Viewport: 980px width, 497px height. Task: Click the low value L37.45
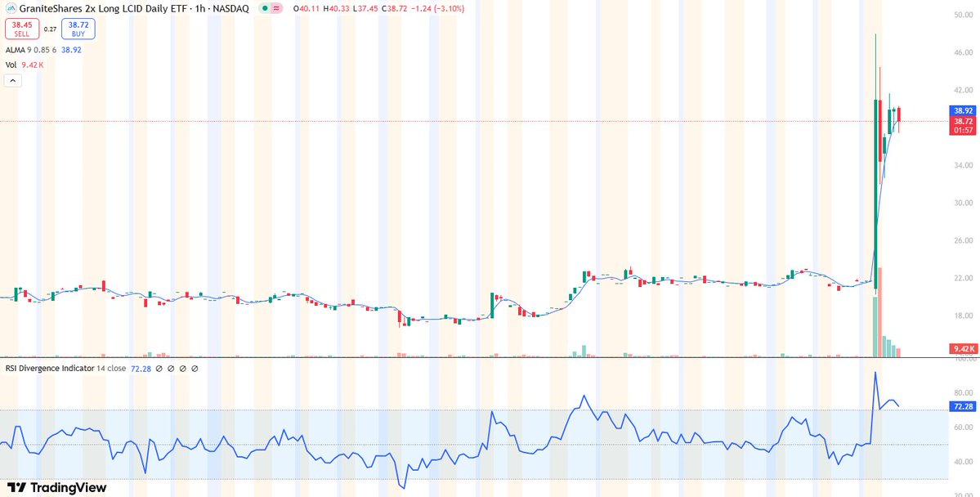365,9
